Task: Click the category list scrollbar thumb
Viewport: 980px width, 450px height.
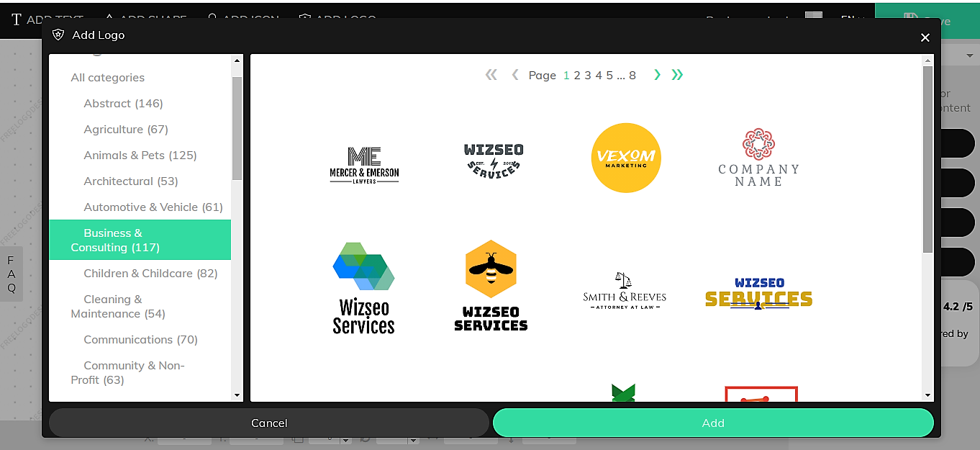Action: 237,128
